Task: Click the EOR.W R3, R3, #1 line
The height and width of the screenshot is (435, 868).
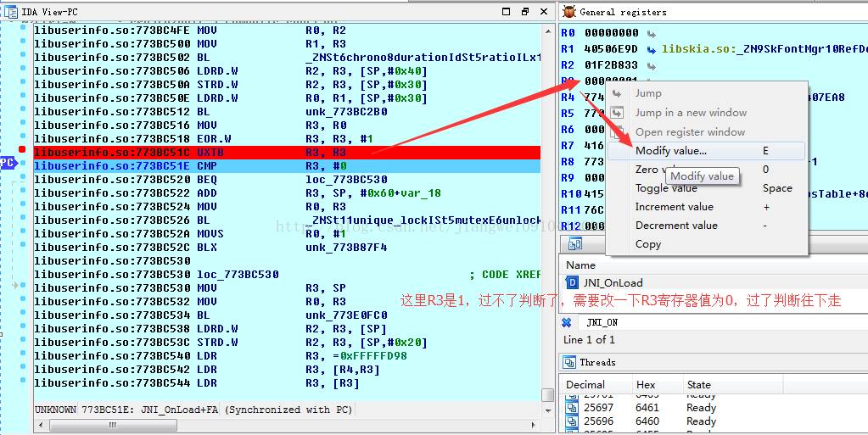Action: [x=287, y=138]
